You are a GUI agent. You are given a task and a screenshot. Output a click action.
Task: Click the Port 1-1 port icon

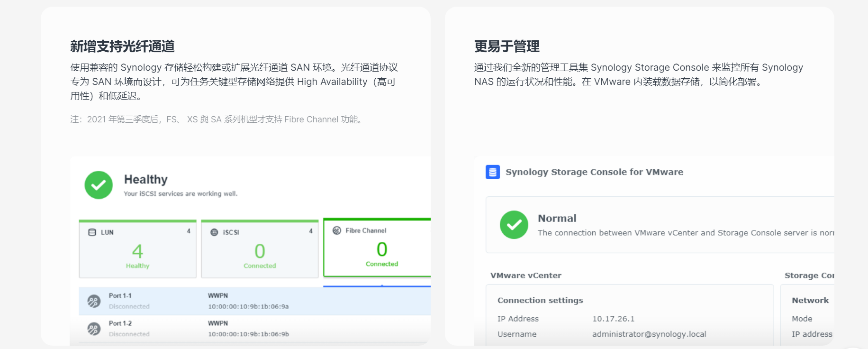click(94, 301)
